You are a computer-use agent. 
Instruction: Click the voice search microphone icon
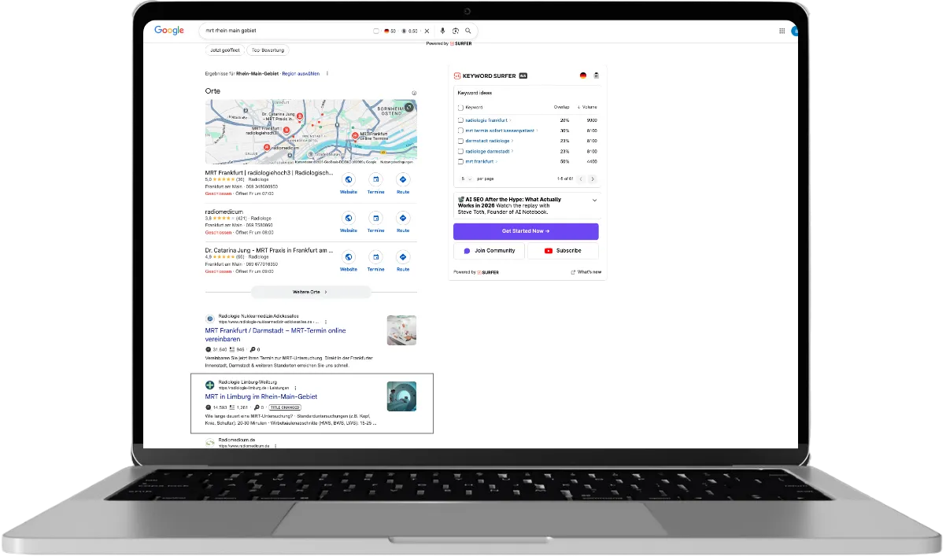tap(442, 31)
